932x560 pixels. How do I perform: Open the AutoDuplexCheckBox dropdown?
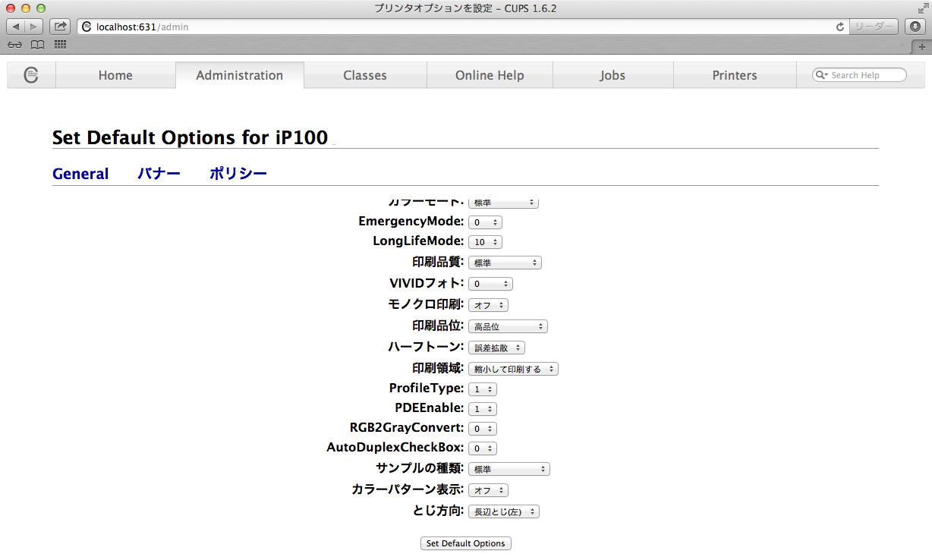483,448
